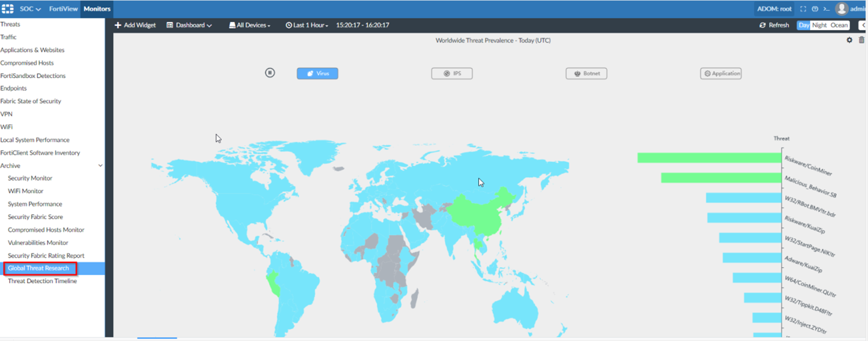Open Security Monitor under Archive
Image resolution: width=868 pixels, height=341 pixels.
30,178
